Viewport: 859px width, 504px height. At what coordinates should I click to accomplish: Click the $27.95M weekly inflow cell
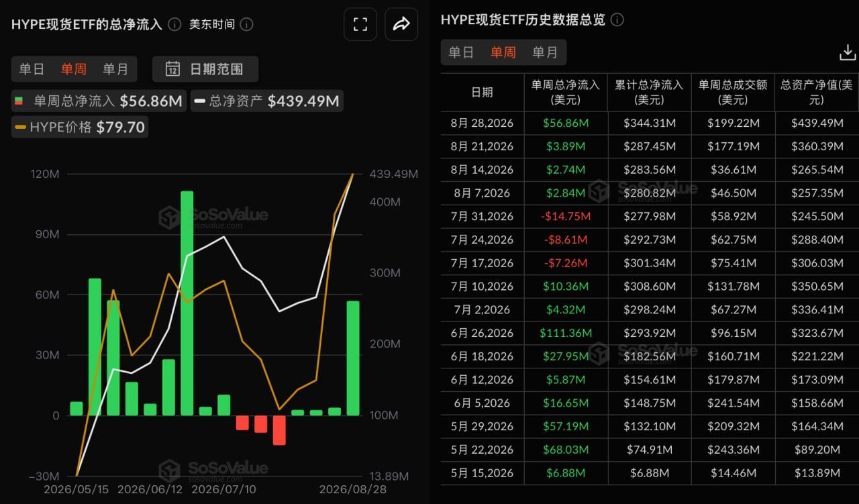[x=565, y=356]
